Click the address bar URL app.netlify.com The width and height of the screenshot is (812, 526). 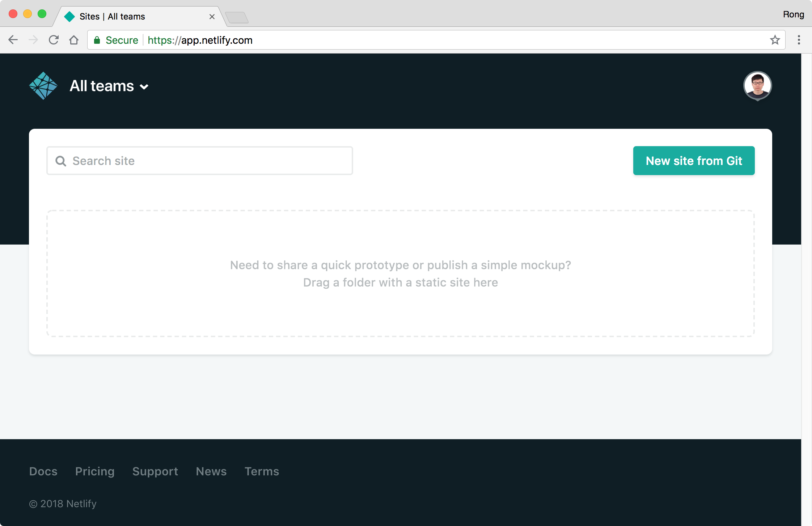tap(200, 40)
